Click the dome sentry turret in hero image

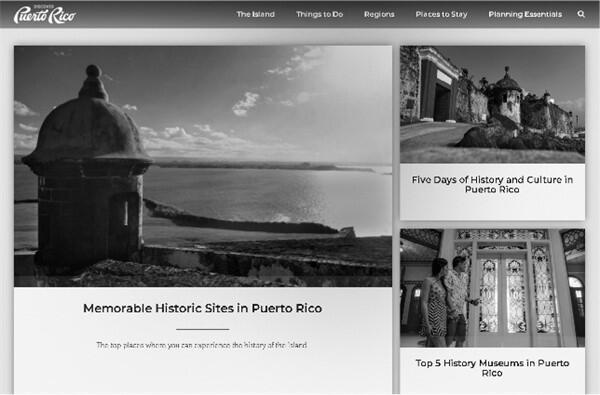click(87, 168)
